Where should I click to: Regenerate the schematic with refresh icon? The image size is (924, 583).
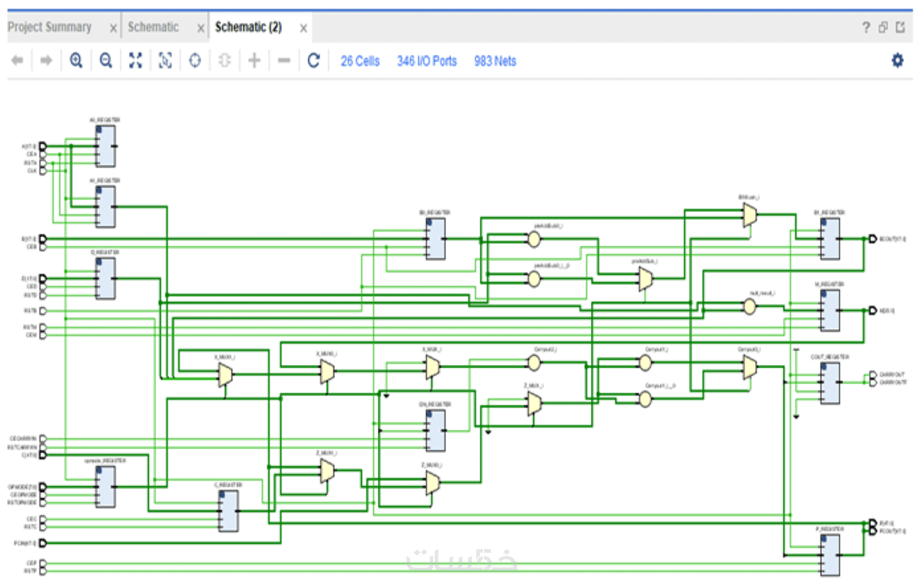[314, 60]
